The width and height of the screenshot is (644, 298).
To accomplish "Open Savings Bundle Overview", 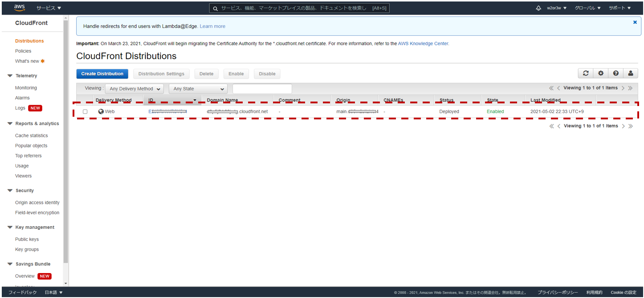I will point(25,276).
